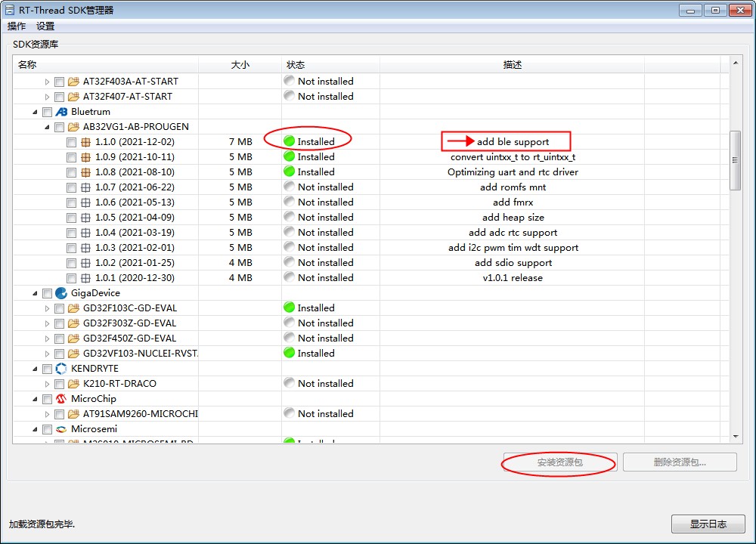Click the AB32VG1-AB-PROUGEN folder icon
The height and width of the screenshot is (544, 756).
(73, 127)
